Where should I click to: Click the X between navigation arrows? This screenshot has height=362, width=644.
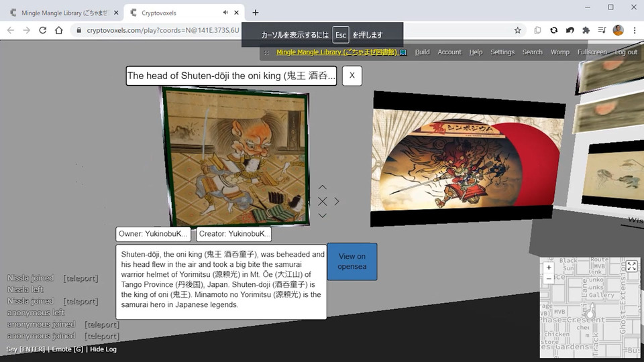click(323, 201)
